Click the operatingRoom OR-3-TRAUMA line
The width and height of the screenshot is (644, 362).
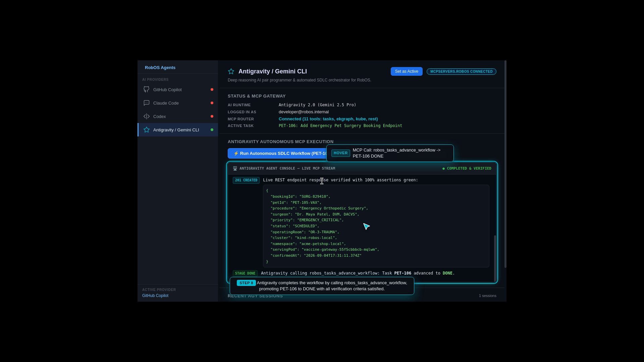click(305, 232)
